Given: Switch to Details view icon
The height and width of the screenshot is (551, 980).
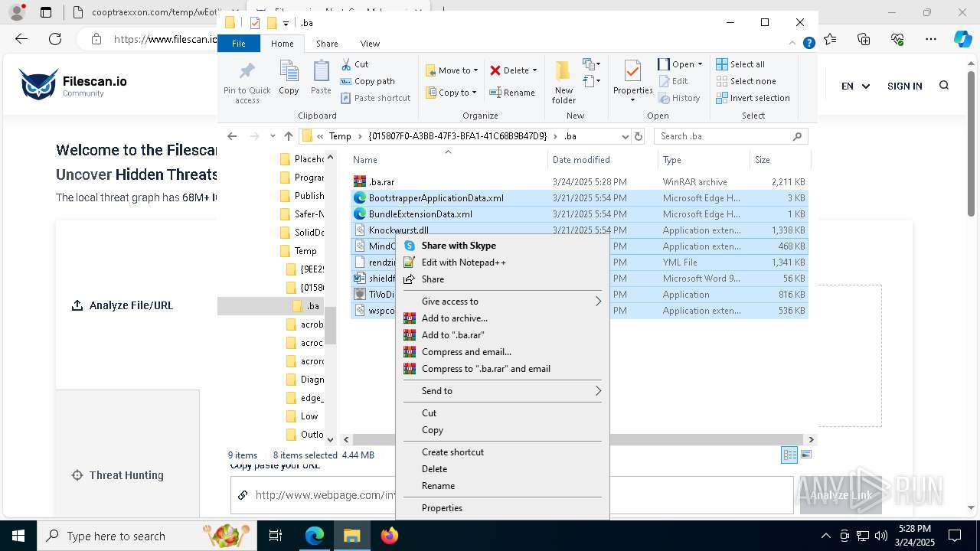Looking at the screenshot, I should click(x=789, y=455).
